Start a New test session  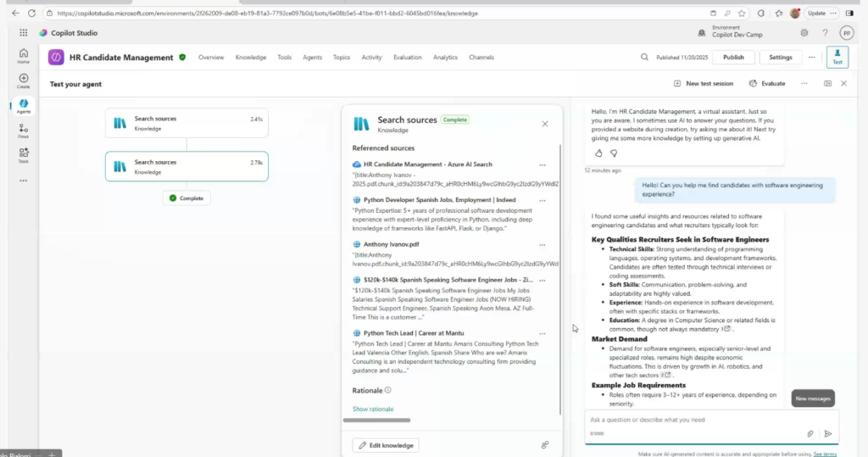pos(704,84)
